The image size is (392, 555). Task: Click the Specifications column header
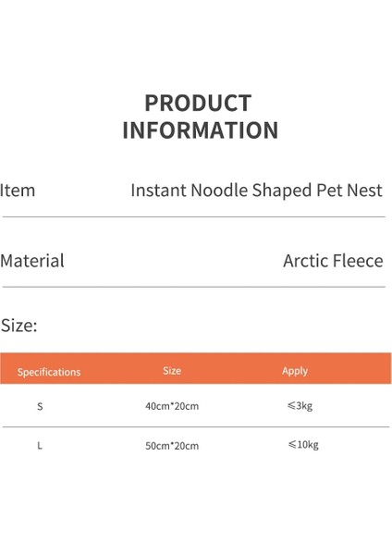tap(49, 372)
